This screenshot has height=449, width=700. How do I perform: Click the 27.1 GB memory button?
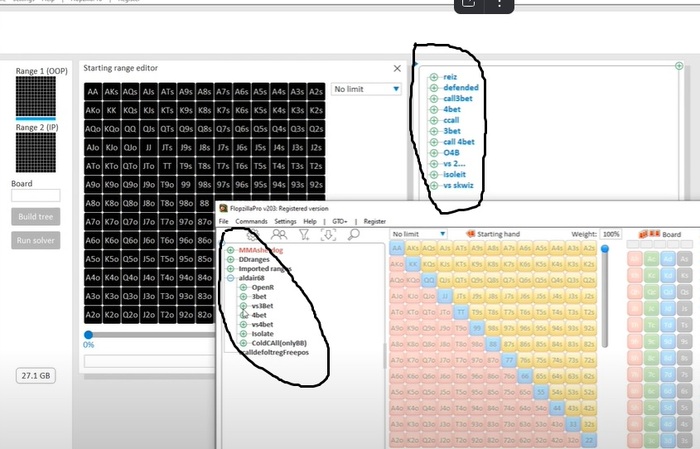click(x=36, y=376)
